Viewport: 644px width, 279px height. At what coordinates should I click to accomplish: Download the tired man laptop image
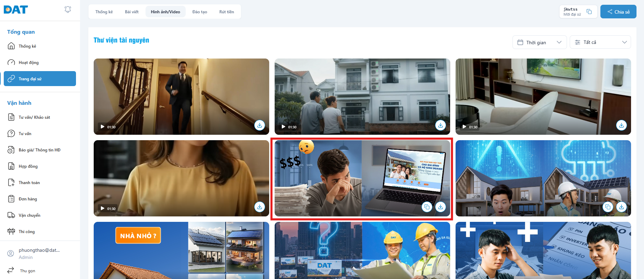441,207
